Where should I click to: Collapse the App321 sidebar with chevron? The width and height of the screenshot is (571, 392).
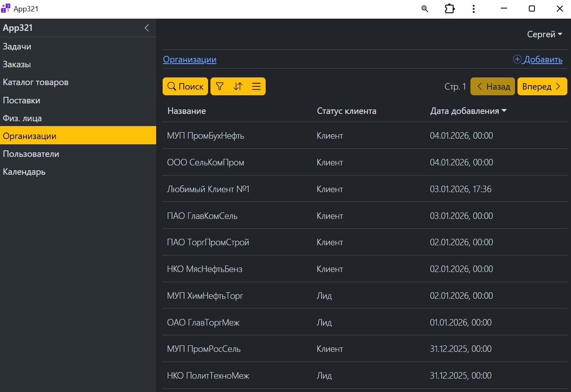click(x=147, y=28)
